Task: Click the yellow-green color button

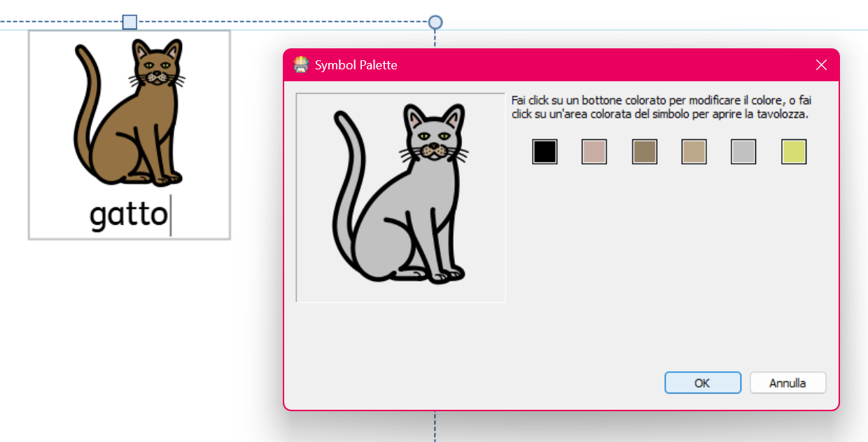Action: pos(794,151)
